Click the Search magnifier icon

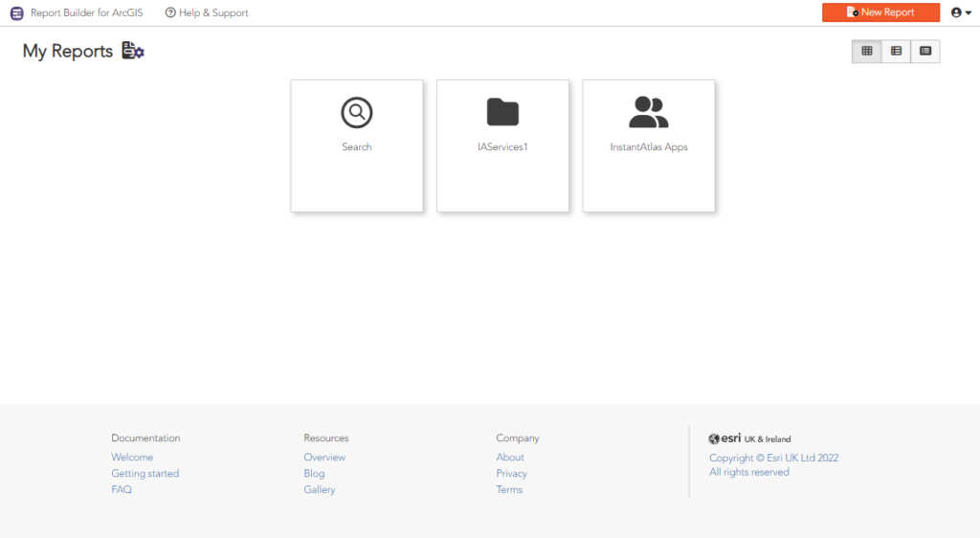357,112
